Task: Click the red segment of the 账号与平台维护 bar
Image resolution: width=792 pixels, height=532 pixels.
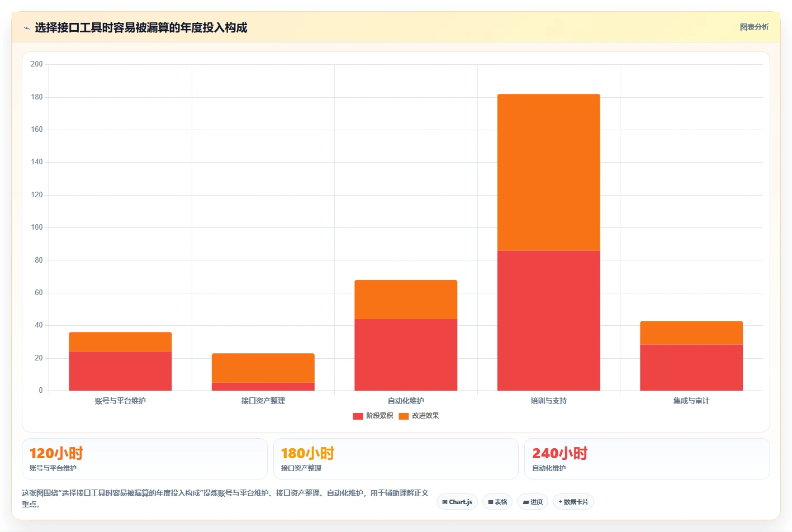Action: 120,371
